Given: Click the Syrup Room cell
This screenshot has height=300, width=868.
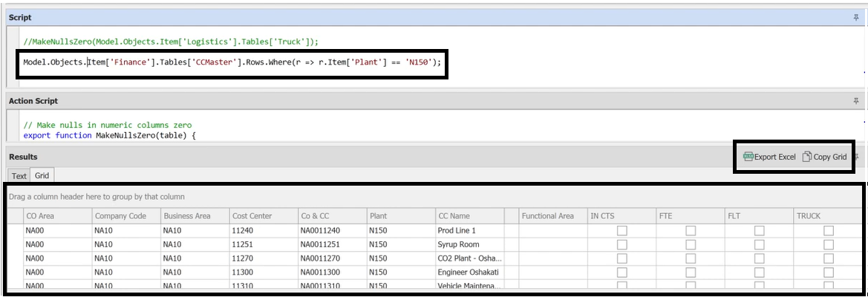Looking at the screenshot, I should point(458,244).
